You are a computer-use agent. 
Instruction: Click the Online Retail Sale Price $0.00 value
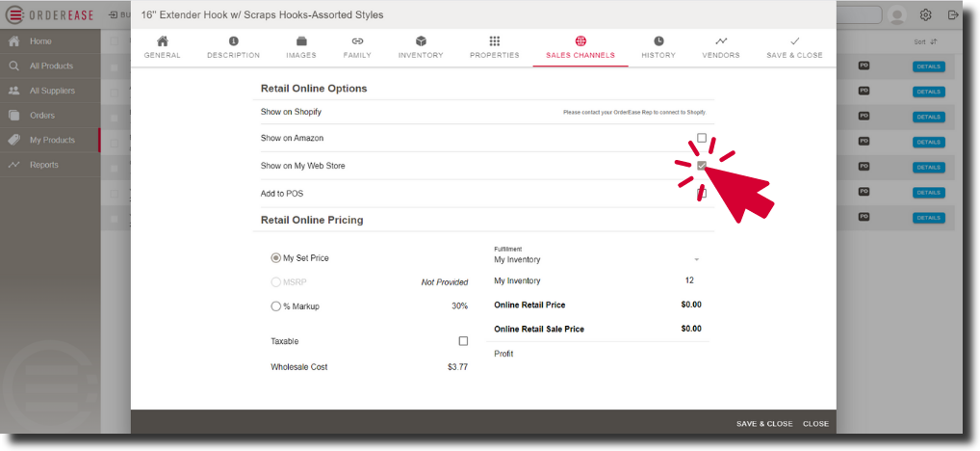coord(691,329)
